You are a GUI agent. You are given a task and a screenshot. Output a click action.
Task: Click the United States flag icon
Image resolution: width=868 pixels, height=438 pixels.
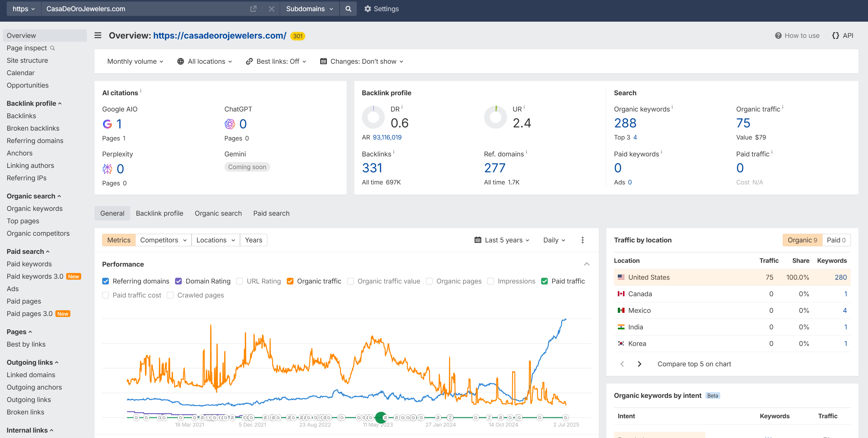[x=621, y=277]
